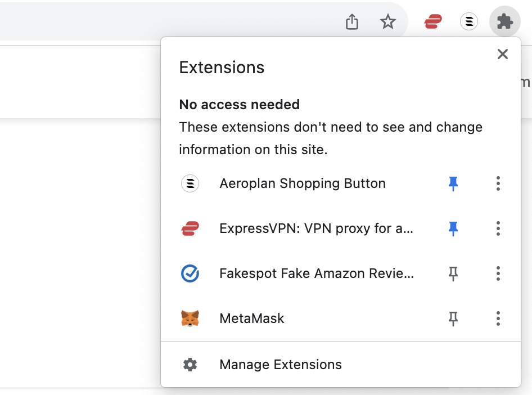The height and width of the screenshot is (395, 532).
Task: Bookmark this page with the star icon
Action: 388,22
